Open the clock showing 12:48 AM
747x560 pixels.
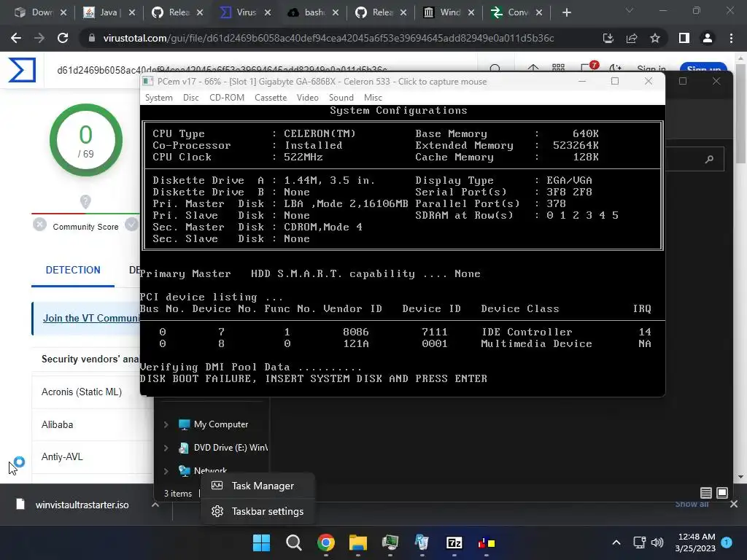(695, 542)
